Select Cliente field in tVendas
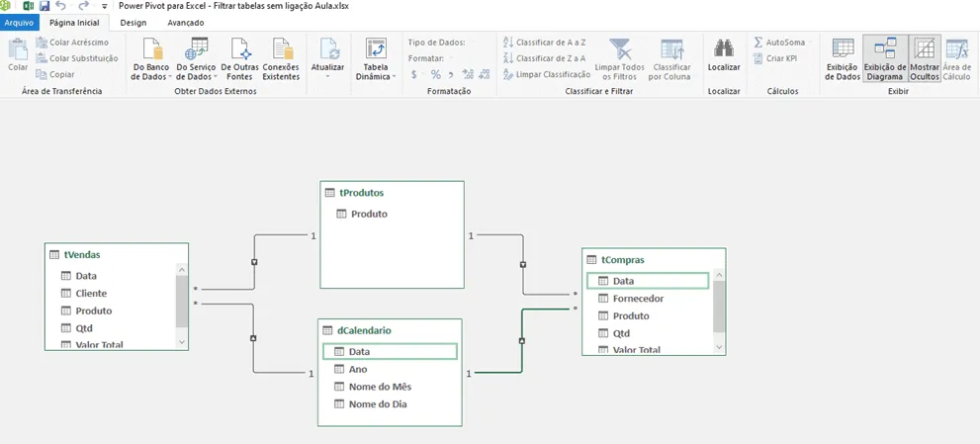Viewport: 980px width, 444px height. [x=91, y=294]
